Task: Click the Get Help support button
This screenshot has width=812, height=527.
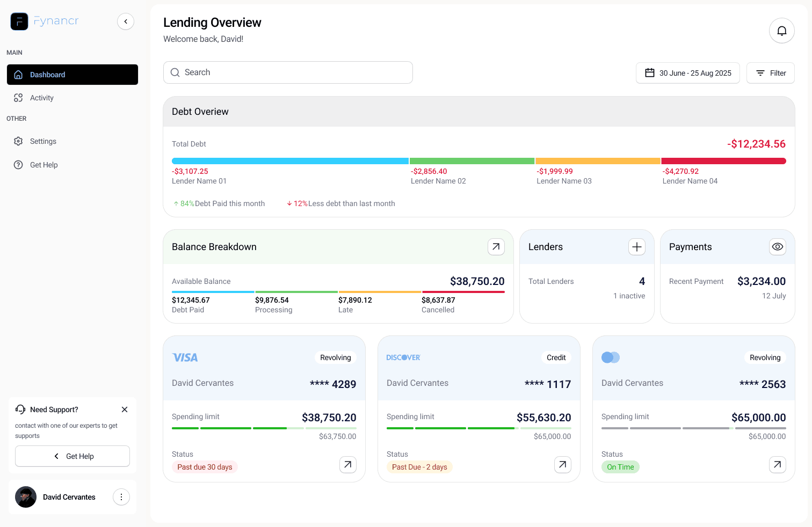Action: 73,456
